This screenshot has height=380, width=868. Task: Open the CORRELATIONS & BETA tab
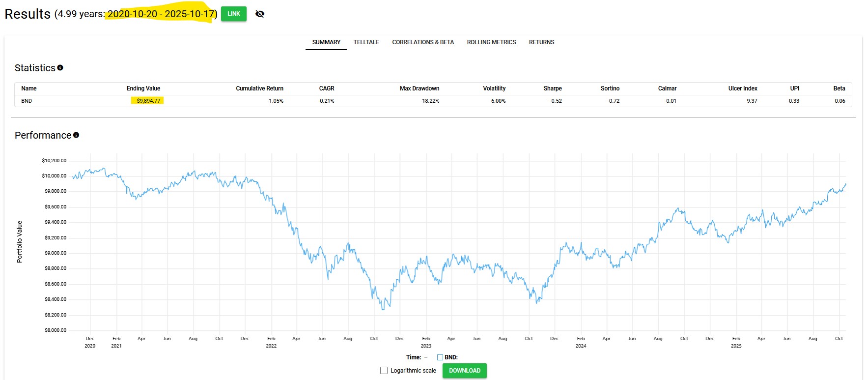click(423, 42)
